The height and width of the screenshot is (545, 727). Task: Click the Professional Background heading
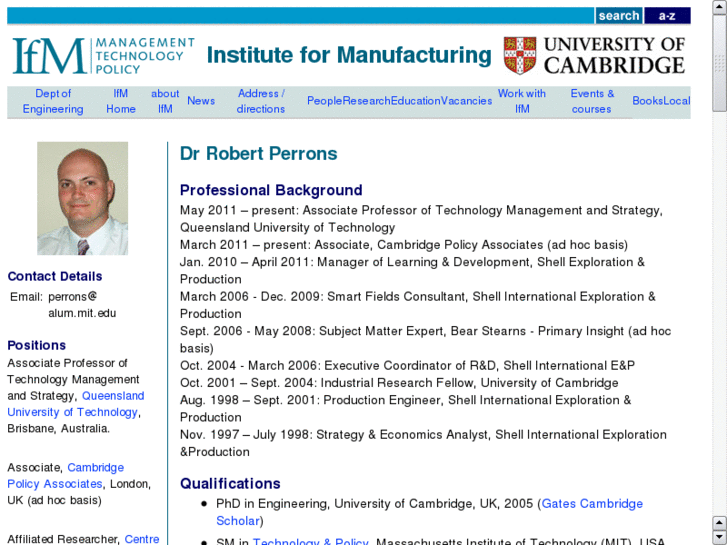(x=271, y=190)
